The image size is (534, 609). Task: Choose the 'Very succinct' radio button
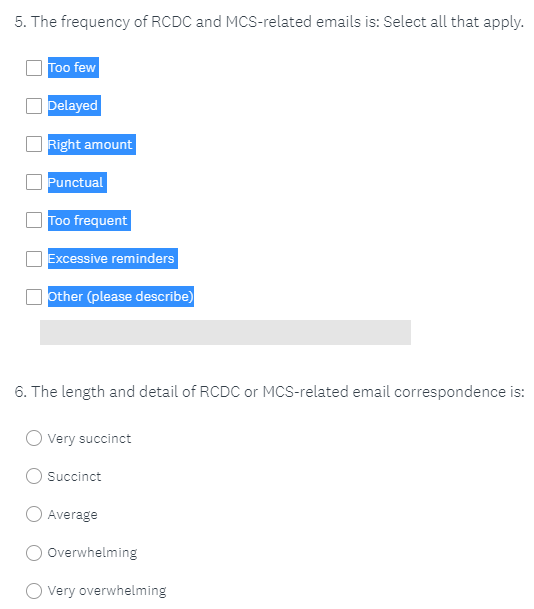pyautogui.click(x=34, y=438)
